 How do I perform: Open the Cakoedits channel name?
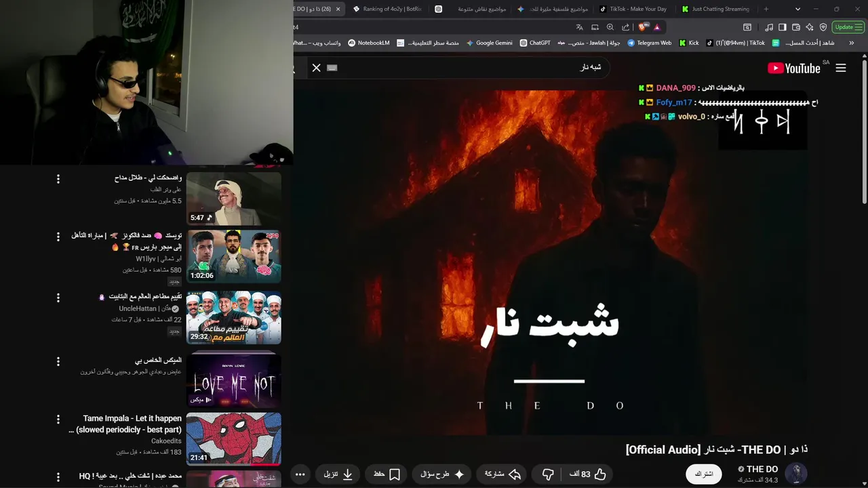tap(166, 441)
